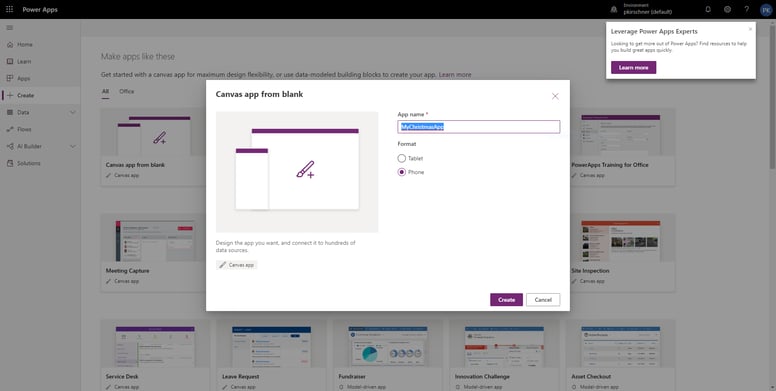Click the Make apps like these heading
776x391 pixels.
tap(138, 56)
